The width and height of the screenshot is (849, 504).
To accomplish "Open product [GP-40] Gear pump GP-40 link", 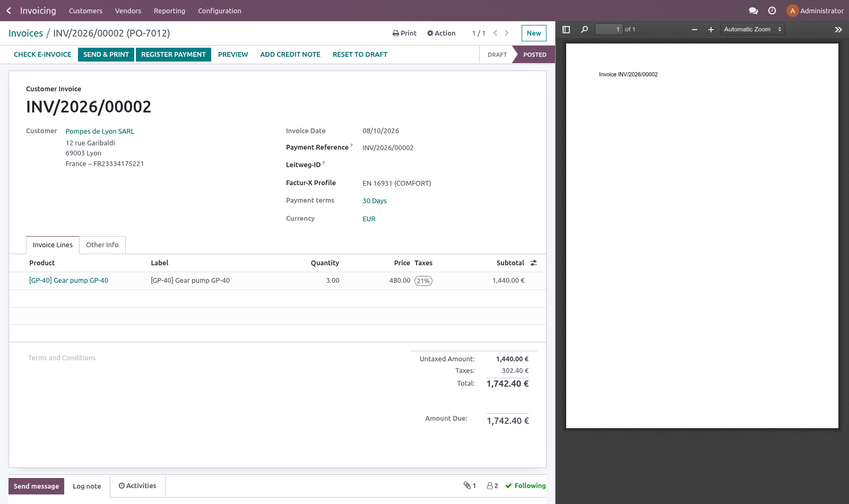I will (68, 281).
